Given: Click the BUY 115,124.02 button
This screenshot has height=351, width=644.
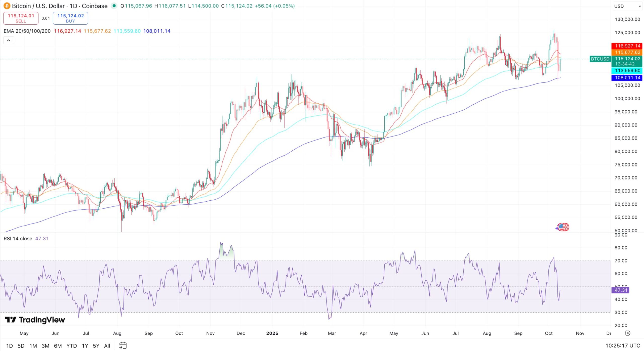Looking at the screenshot, I should click(x=70, y=18).
